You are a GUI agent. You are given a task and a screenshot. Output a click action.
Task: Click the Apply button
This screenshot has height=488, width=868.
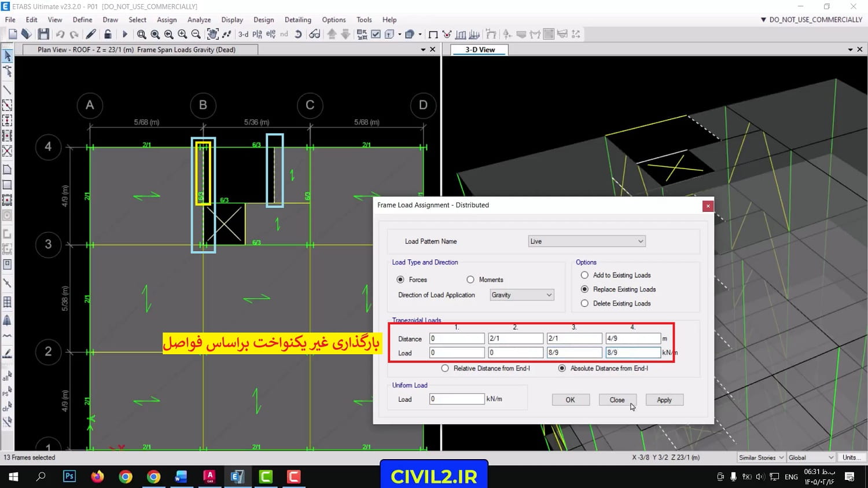coord(664,400)
